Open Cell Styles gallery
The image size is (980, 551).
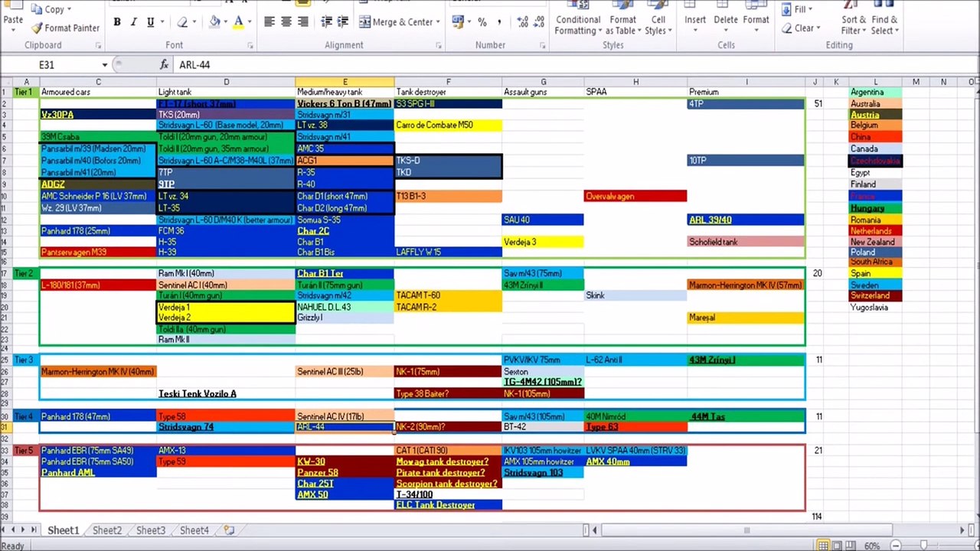(658, 18)
